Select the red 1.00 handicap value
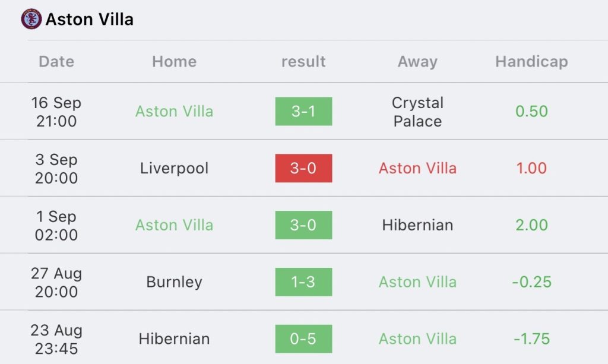 (531, 168)
